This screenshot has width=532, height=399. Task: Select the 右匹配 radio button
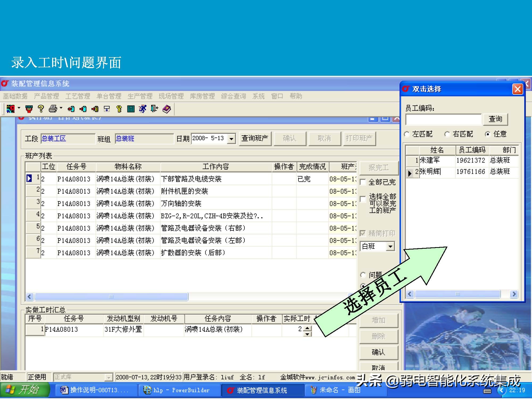(447, 134)
